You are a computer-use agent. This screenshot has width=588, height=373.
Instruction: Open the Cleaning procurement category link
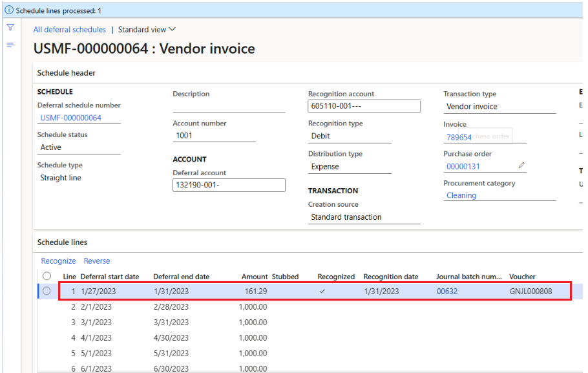click(x=461, y=195)
